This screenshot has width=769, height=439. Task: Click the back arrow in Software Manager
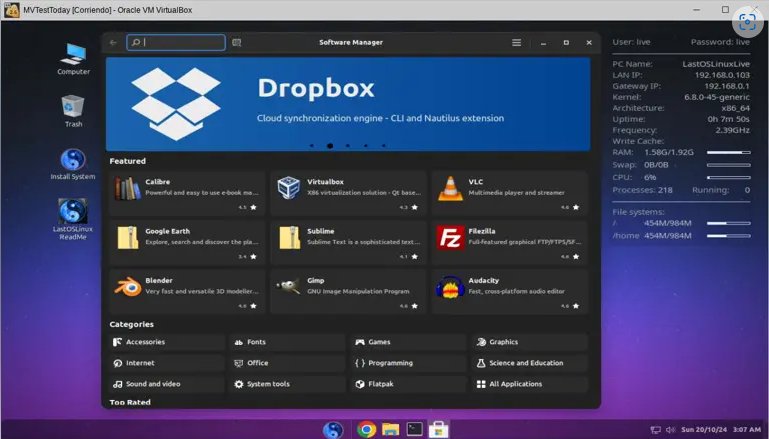point(113,43)
